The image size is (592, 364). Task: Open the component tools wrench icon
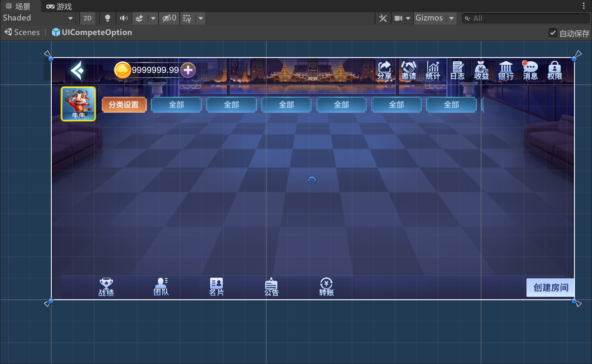(x=383, y=18)
